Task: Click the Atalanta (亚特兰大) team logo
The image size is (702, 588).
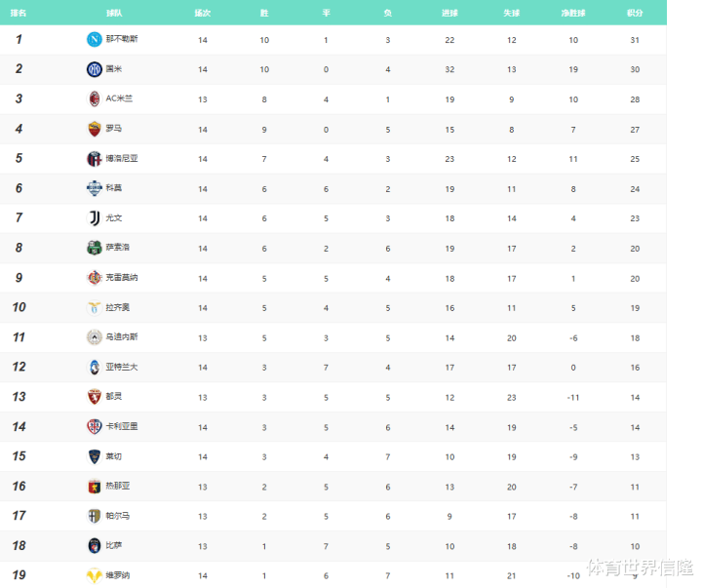Action: tap(95, 367)
